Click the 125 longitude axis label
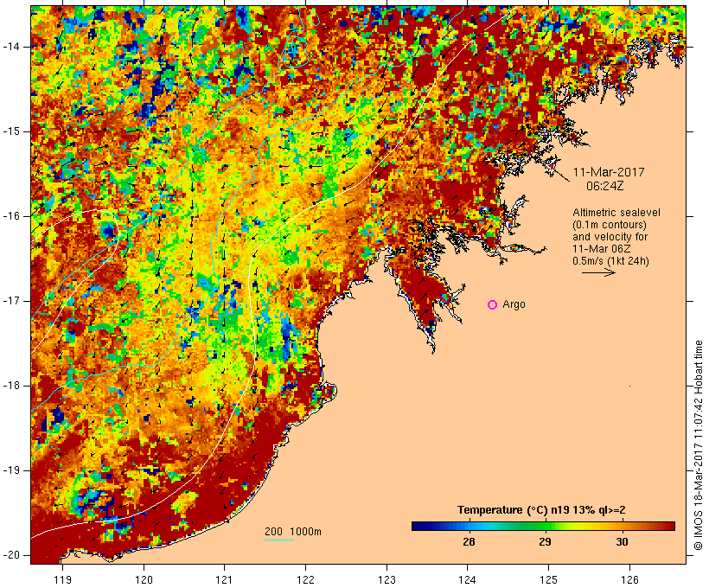709x588 pixels. pyautogui.click(x=548, y=579)
